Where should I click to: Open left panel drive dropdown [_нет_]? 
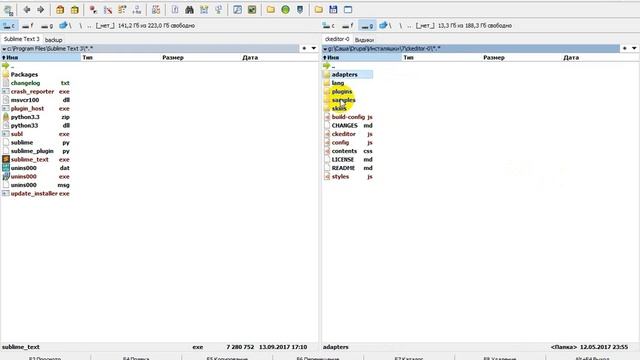pyautogui.click(x=105, y=26)
